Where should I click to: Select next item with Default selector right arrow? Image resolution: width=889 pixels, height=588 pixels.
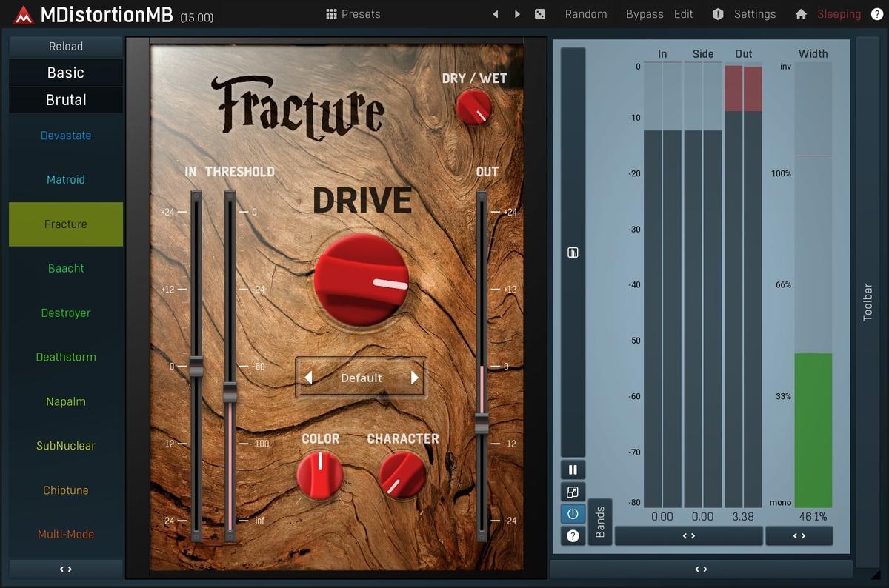[x=415, y=378]
